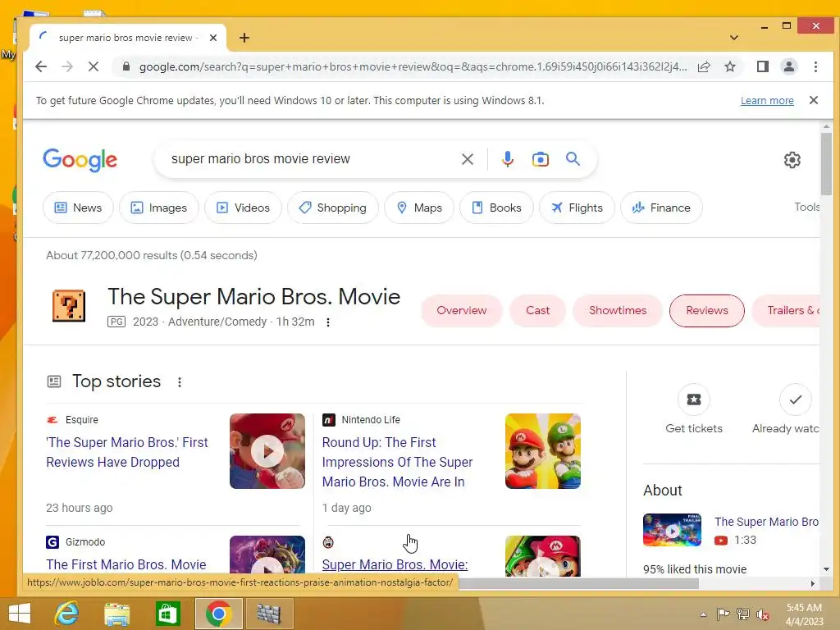Search by image with camera icon

point(540,159)
